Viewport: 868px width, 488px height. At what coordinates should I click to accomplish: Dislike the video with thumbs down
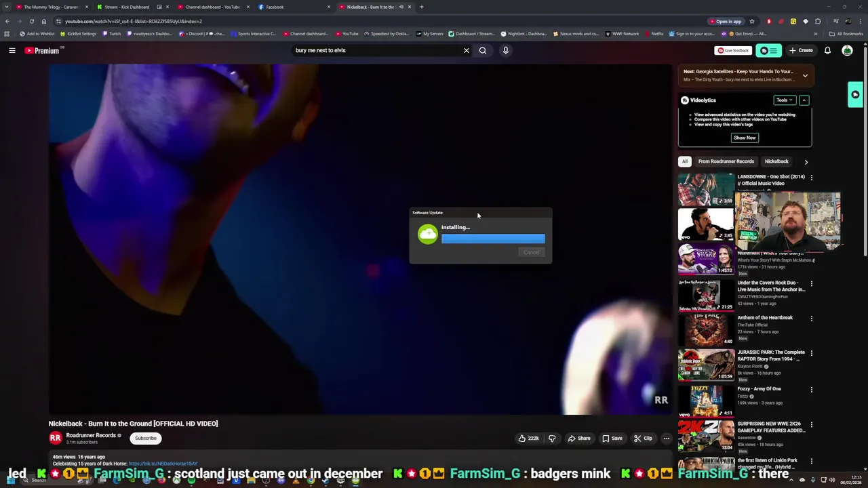click(552, 439)
